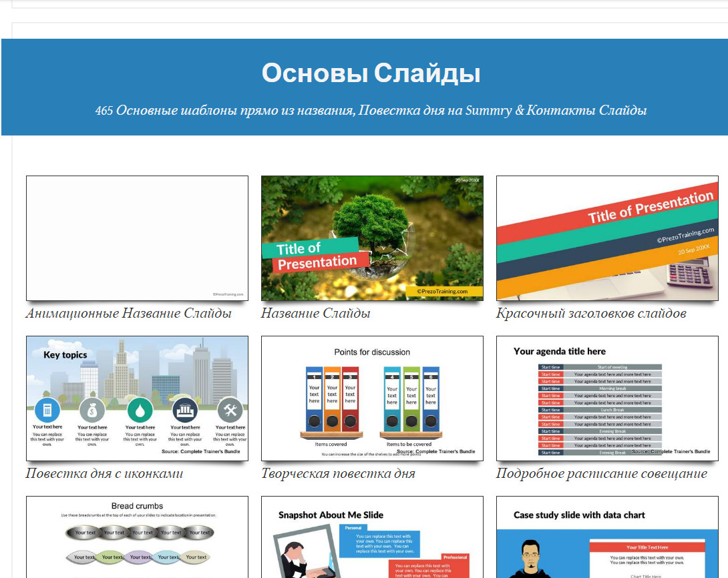Click the grey hammer and wrench tools icon
Screen dimensions: 728x578
click(230, 410)
